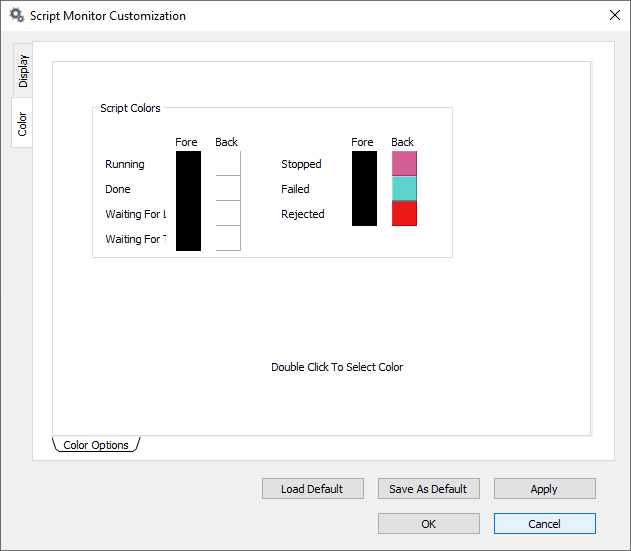Click the gear icon in title bar

(x=16, y=16)
